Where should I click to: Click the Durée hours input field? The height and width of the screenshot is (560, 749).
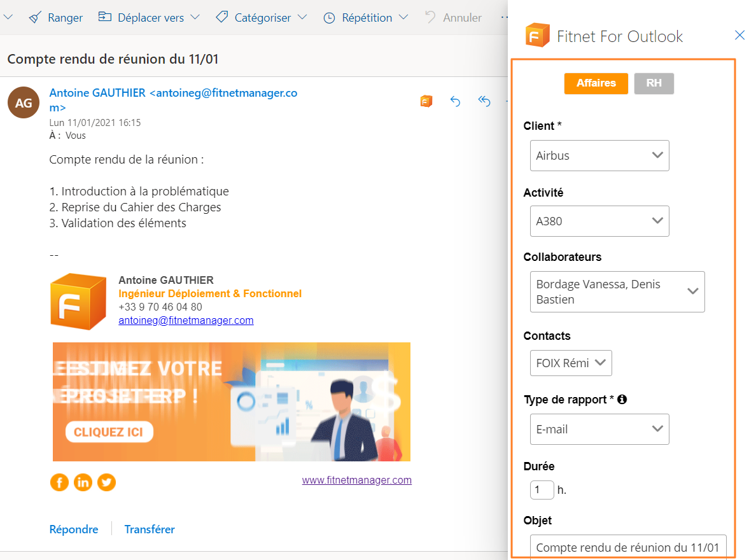coord(542,490)
